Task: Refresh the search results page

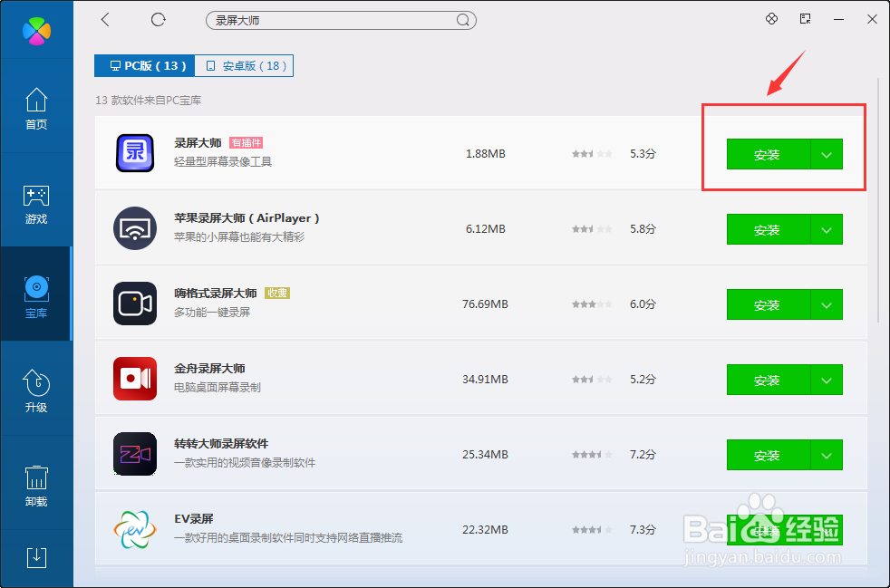Action: click(x=159, y=20)
